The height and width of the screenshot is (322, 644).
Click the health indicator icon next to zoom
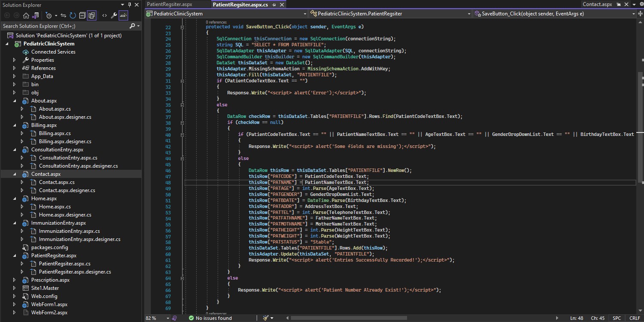coord(174,318)
